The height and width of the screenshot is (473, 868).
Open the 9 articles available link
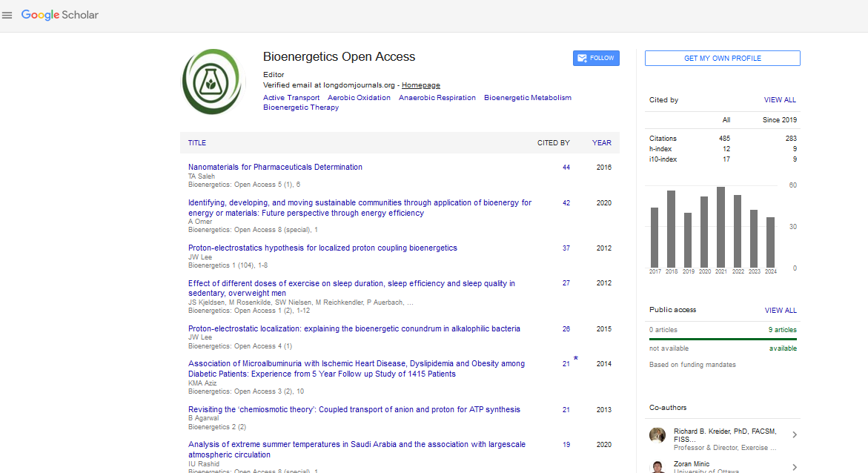tap(782, 330)
